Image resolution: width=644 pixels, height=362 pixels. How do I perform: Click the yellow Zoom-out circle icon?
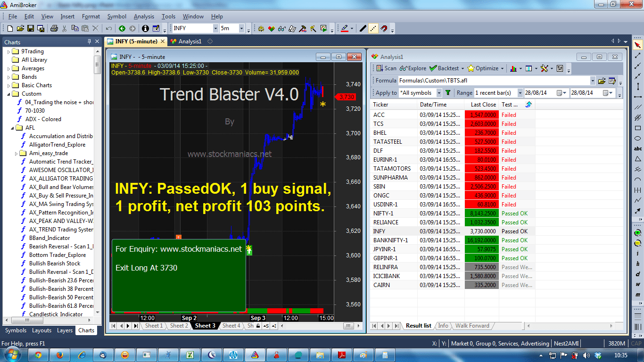point(637,243)
